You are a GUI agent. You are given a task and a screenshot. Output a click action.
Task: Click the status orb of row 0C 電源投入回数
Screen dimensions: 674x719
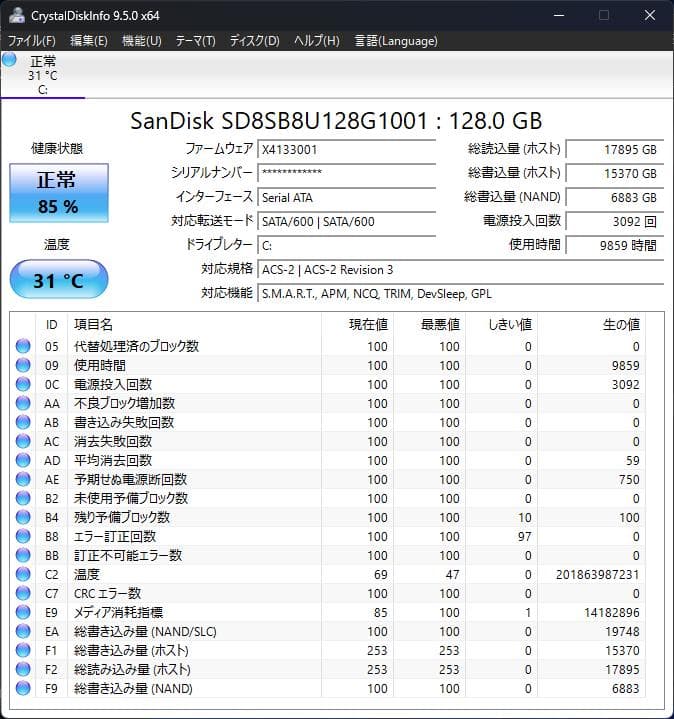pos(23,384)
